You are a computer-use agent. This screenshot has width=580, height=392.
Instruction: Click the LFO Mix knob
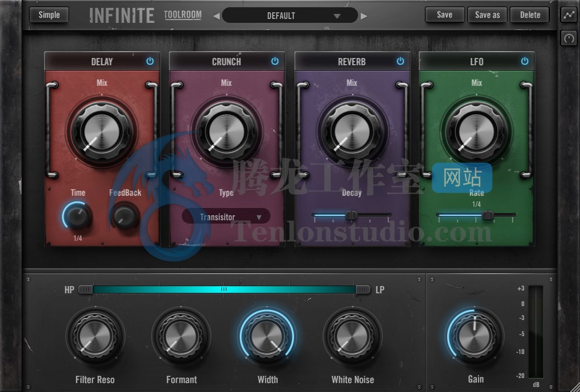pyautogui.click(x=476, y=132)
